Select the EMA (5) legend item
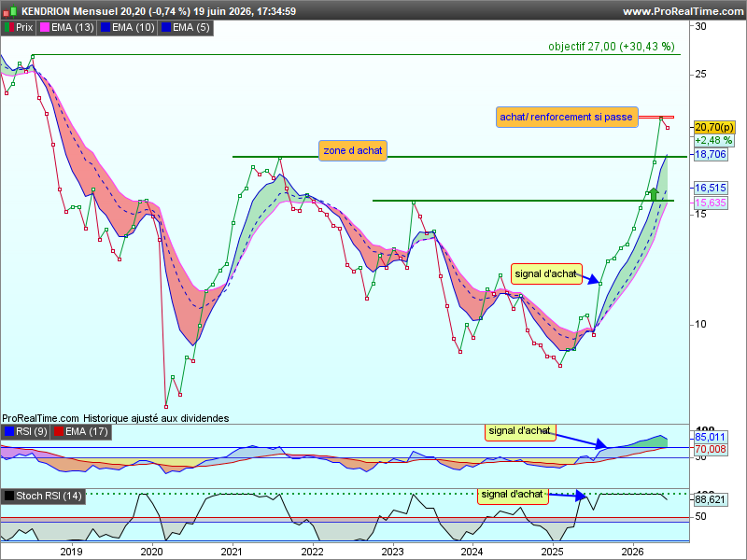747x560 pixels. click(x=185, y=28)
